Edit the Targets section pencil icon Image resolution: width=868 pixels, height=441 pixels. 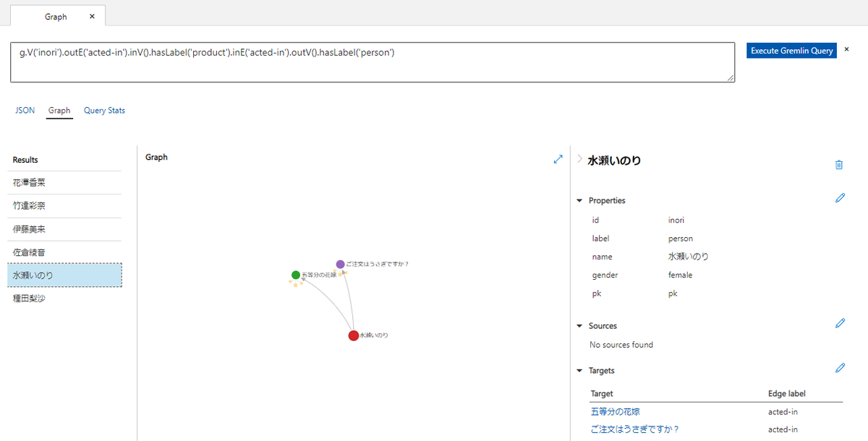point(840,368)
